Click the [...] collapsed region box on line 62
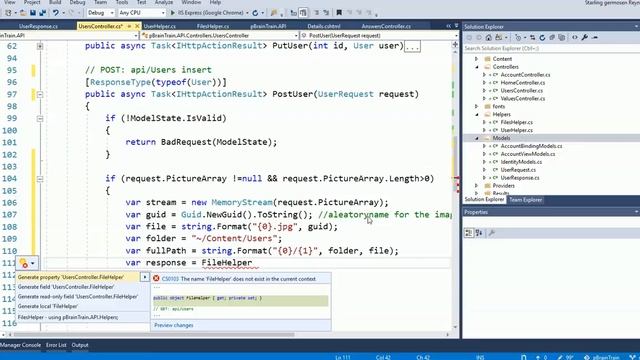 tap(412, 46)
